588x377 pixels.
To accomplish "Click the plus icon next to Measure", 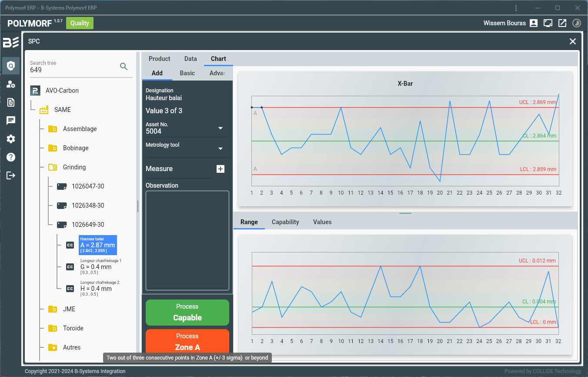I will pyautogui.click(x=220, y=169).
